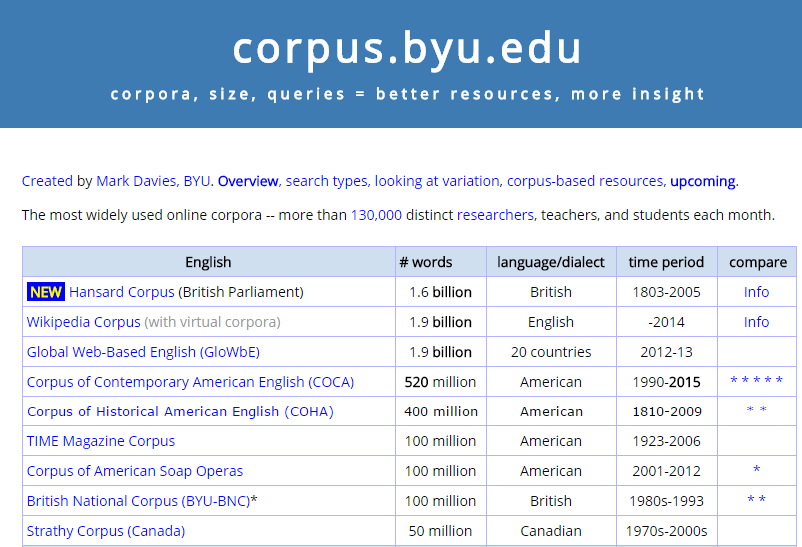
Task: Click the corpus.byu.edu header title
Action: [407, 49]
